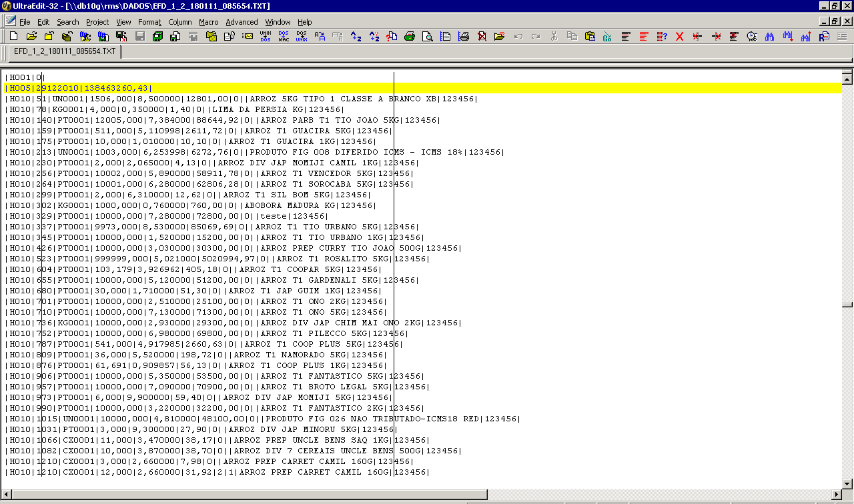Open the Macro menu

pyautogui.click(x=209, y=22)
